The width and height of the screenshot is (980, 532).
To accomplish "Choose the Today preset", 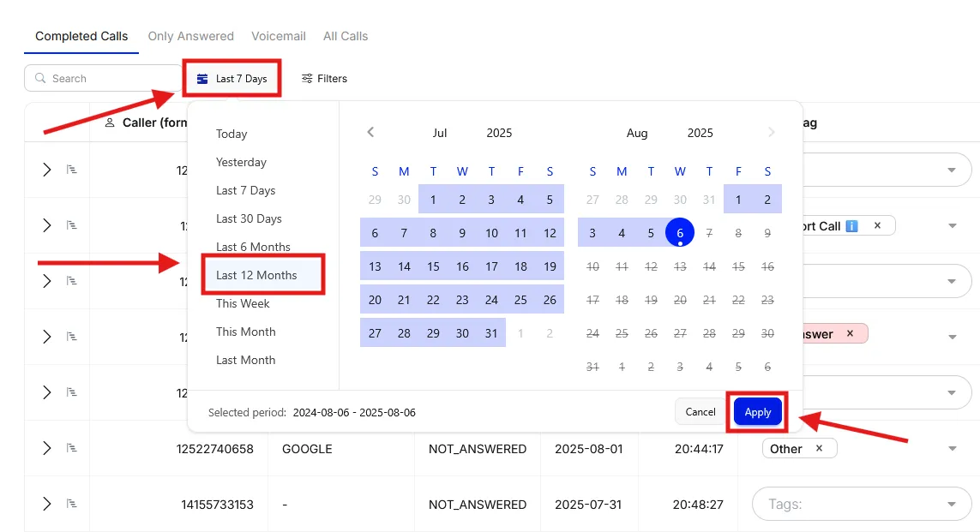I will tap(231, 134).
